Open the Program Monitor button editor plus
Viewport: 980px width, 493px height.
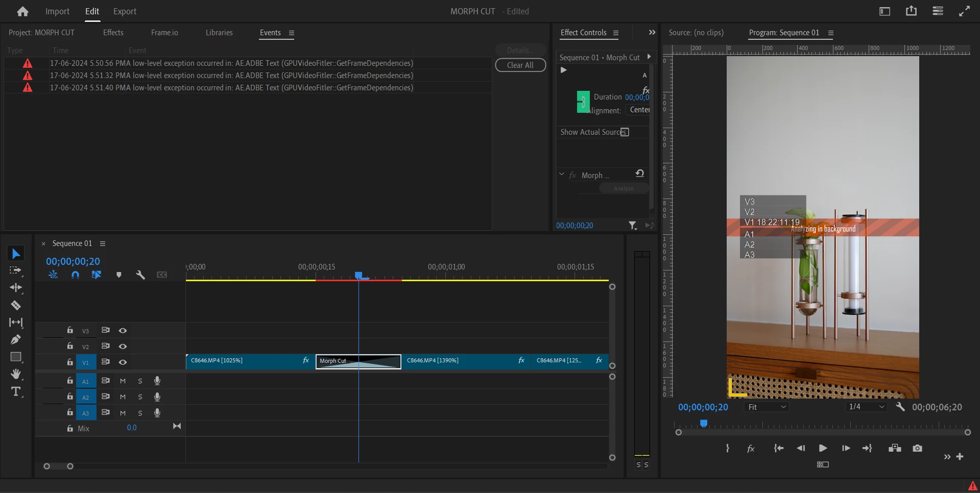960,457
